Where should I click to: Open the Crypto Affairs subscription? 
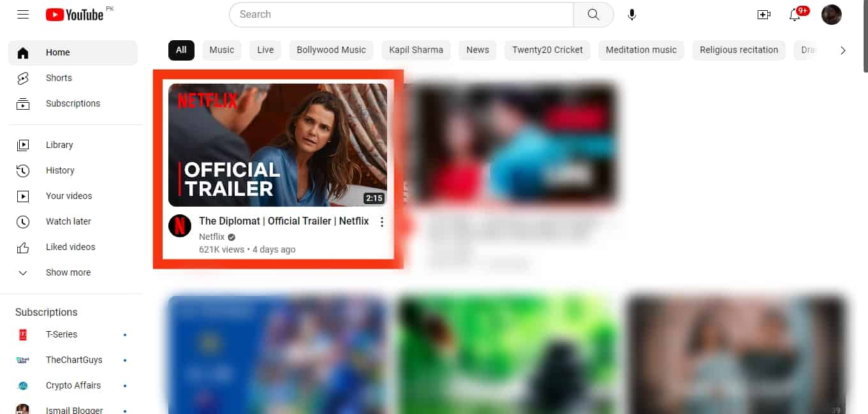(73, 386)
